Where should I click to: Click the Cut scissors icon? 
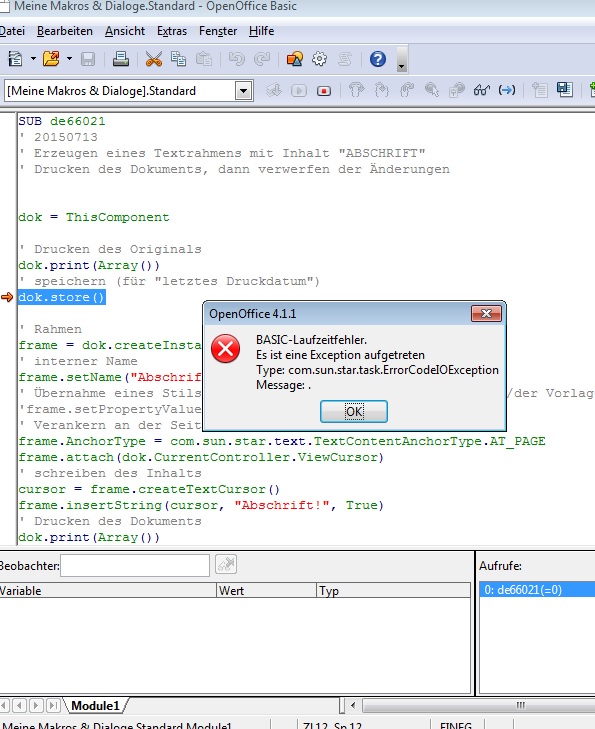point(153,59)
